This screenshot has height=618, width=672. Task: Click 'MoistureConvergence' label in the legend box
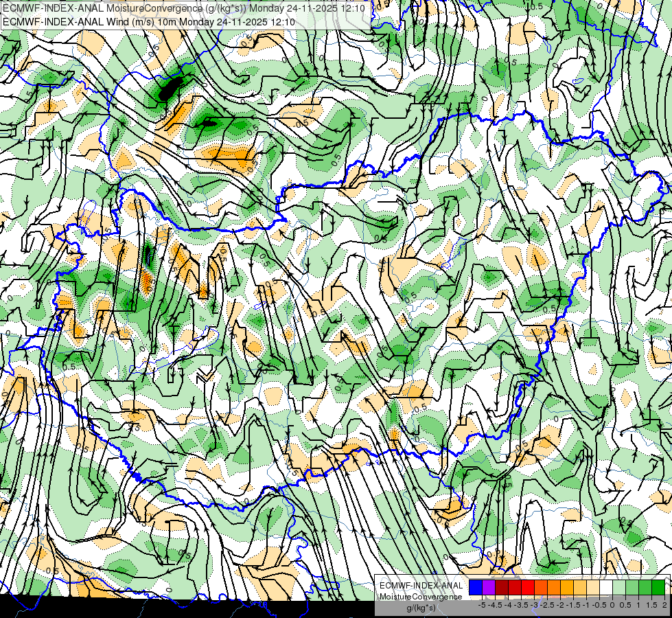421,597
